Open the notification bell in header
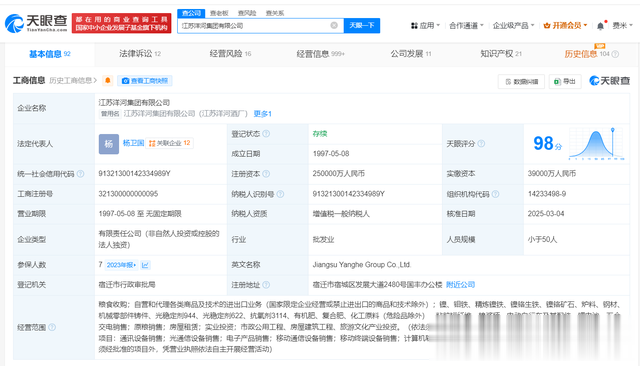The width and height of the screenshot is (640, 366). click(x=600, y=26)
